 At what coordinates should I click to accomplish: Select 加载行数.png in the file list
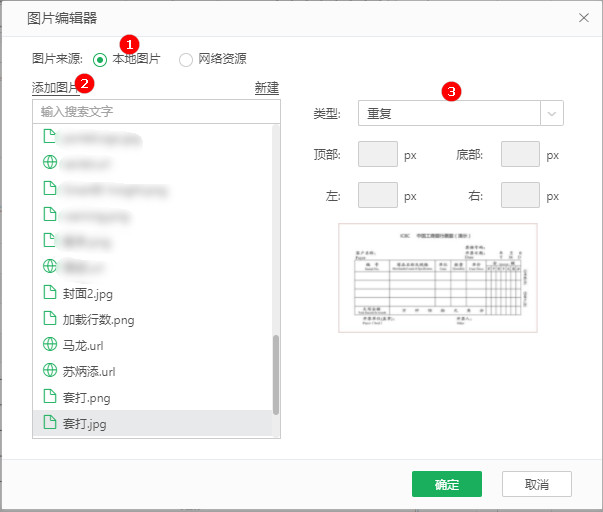[152, 319]
